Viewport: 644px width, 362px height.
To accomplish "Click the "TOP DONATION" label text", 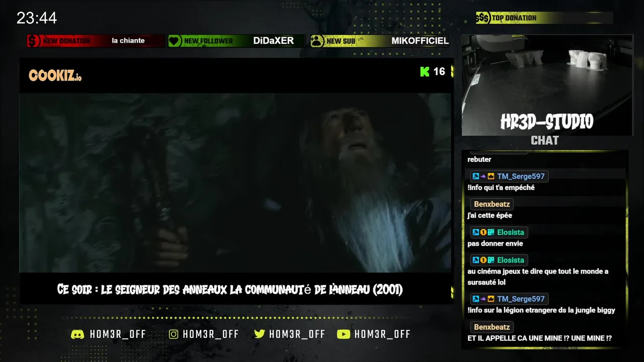I will click(x=514, y=18).
